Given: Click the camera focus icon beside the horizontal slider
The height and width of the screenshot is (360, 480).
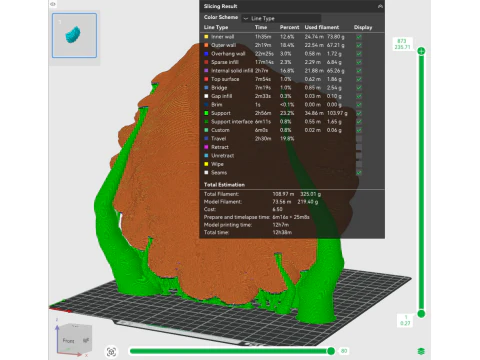Looking at the screenshot, I should point(111,352).
